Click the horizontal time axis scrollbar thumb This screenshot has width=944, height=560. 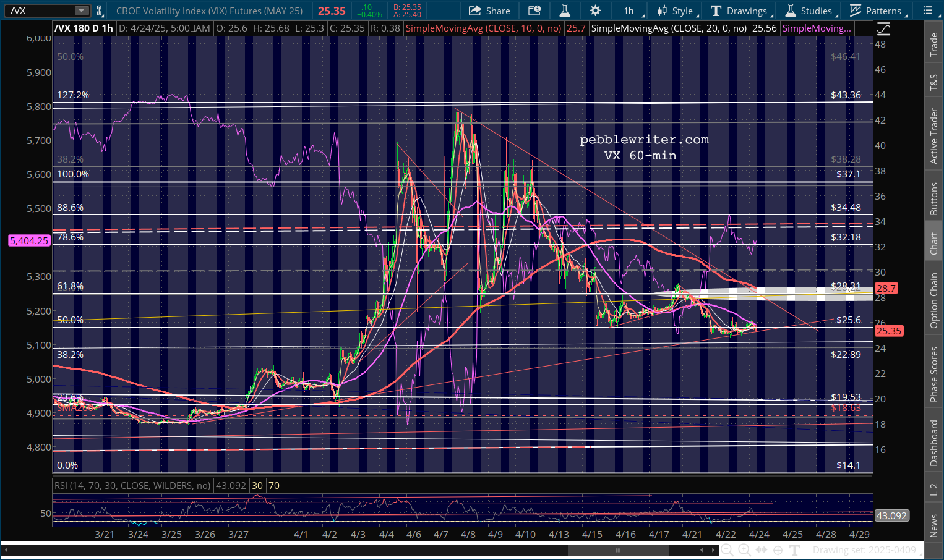coord(617,549)
